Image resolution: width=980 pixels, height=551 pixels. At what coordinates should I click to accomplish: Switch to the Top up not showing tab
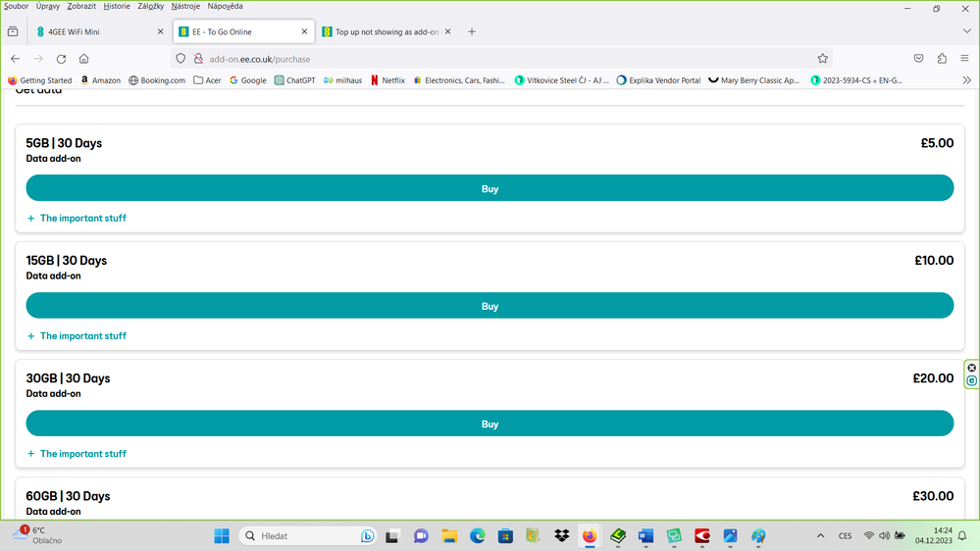(382, 31)
